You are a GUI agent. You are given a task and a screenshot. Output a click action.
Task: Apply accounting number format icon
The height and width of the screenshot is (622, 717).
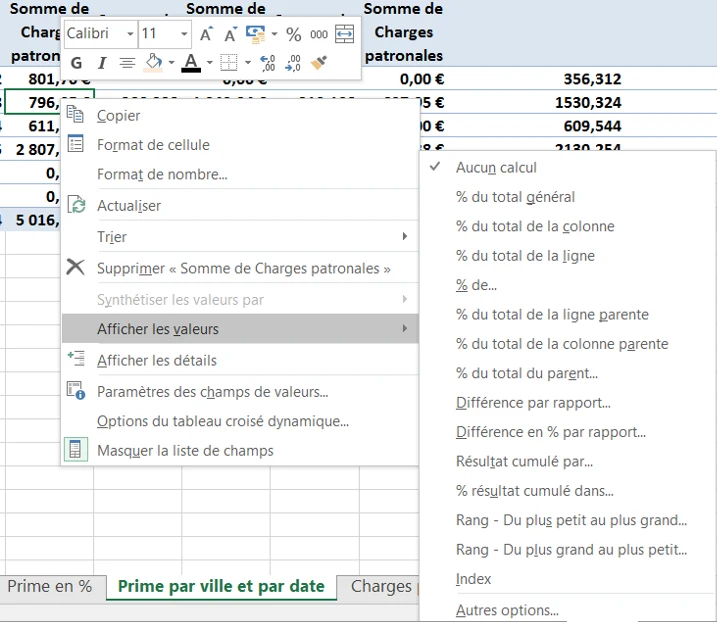(x=255, y=34)
